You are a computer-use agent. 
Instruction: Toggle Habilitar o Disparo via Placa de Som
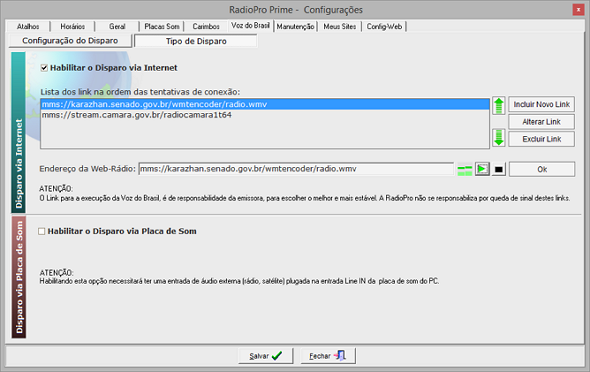pos(41,231)
